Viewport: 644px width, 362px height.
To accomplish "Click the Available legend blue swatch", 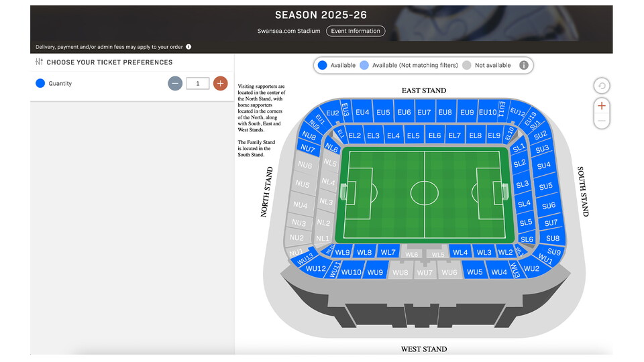I will tap(323, 65).
